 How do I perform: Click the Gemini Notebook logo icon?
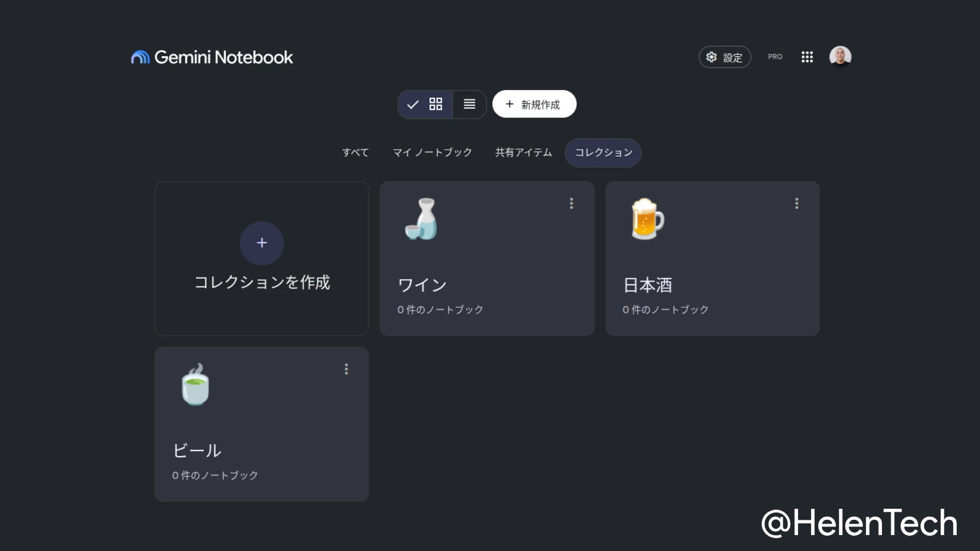click(140, 57)
